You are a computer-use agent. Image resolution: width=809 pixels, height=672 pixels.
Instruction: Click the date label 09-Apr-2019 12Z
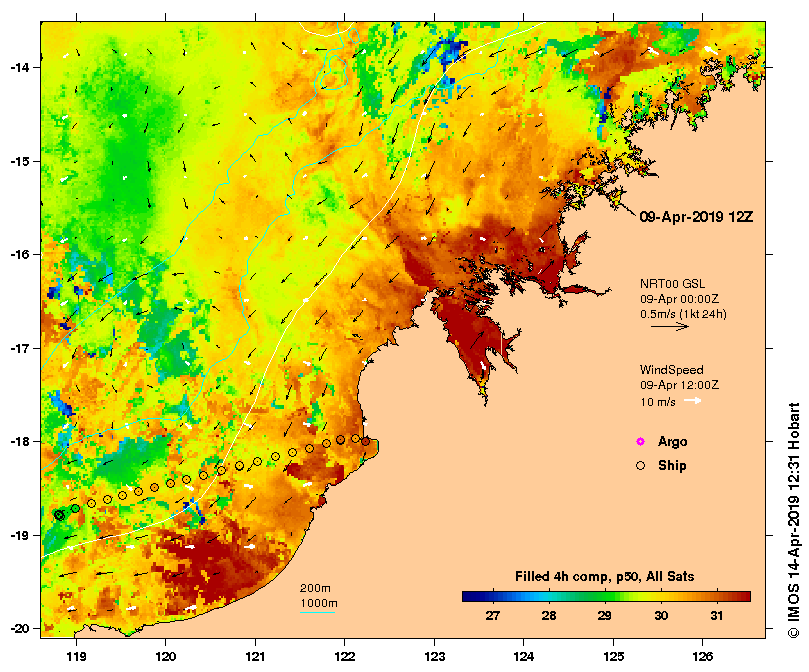pos(696,217)
